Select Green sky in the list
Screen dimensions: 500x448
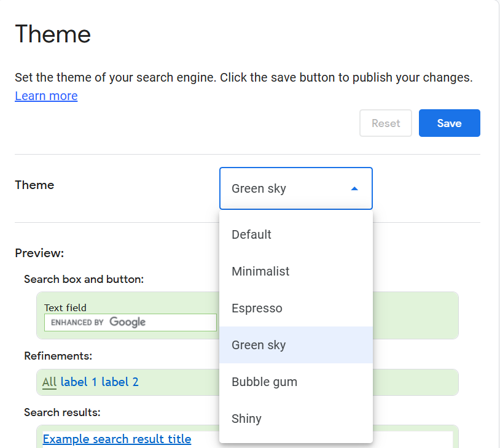(296, 345)
